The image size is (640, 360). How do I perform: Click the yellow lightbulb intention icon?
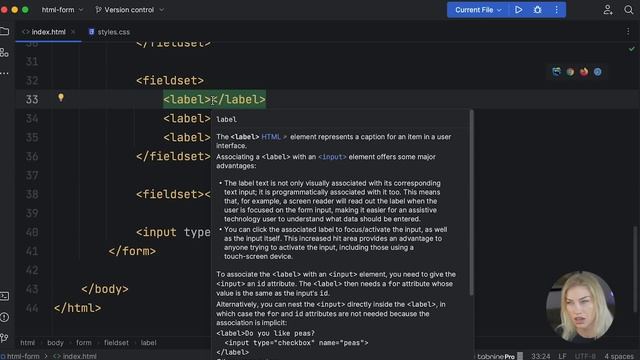61,98
